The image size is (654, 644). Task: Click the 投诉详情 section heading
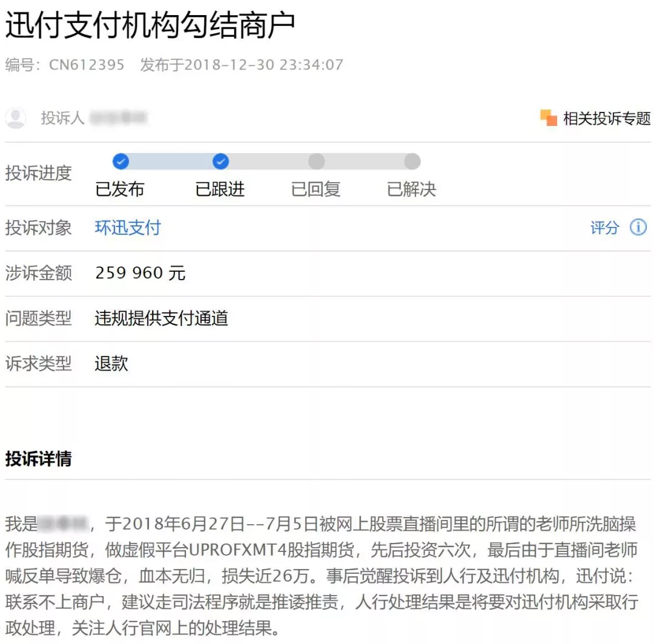(38, 459)
